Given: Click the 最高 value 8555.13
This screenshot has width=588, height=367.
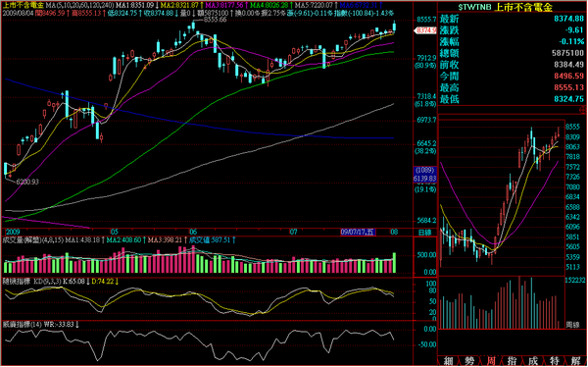Looking at the screenshot, I should pyautogui.click(x=568, y=87).
